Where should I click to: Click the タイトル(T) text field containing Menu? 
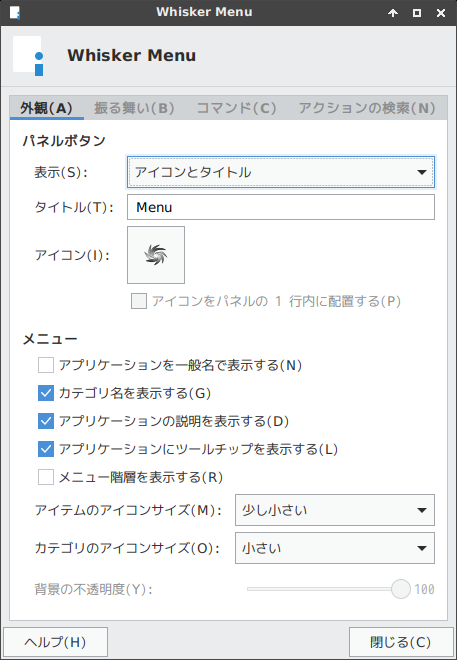click(x=281, y=207)
